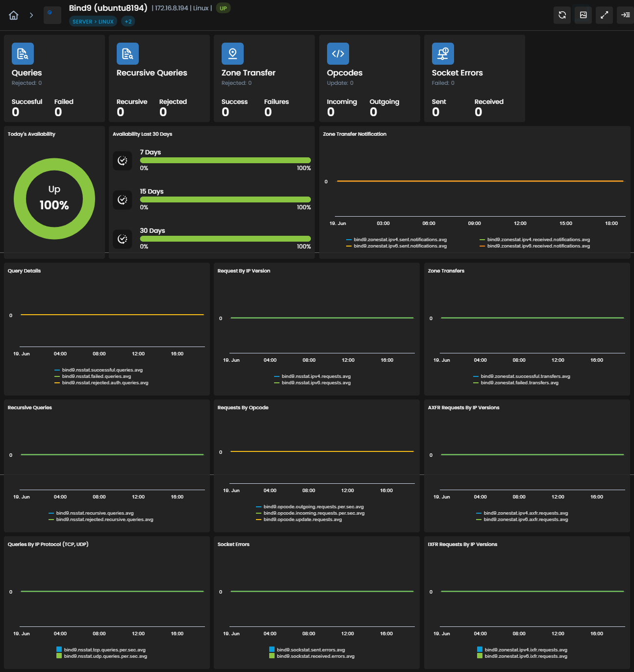634x672 pixels.
Task: Expand the +2 additional tags badge
Action: tap(128, 22)
